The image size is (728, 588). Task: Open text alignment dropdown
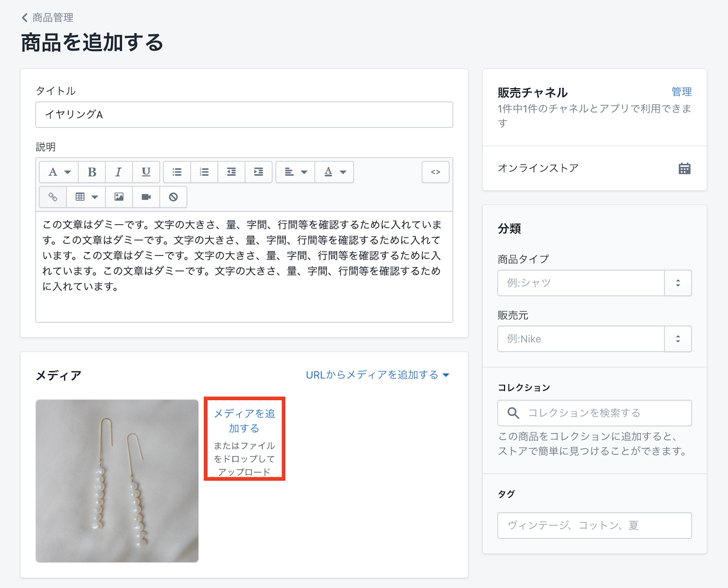point(295,172)
